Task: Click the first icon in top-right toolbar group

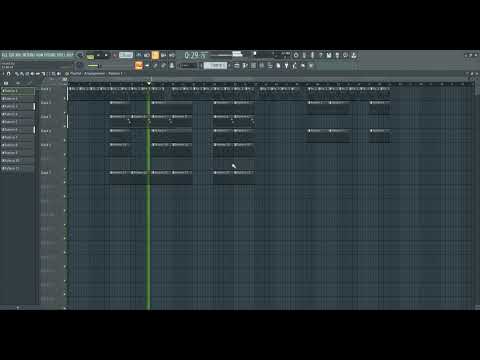Action: pyautogui.click(x=296, y=55)
